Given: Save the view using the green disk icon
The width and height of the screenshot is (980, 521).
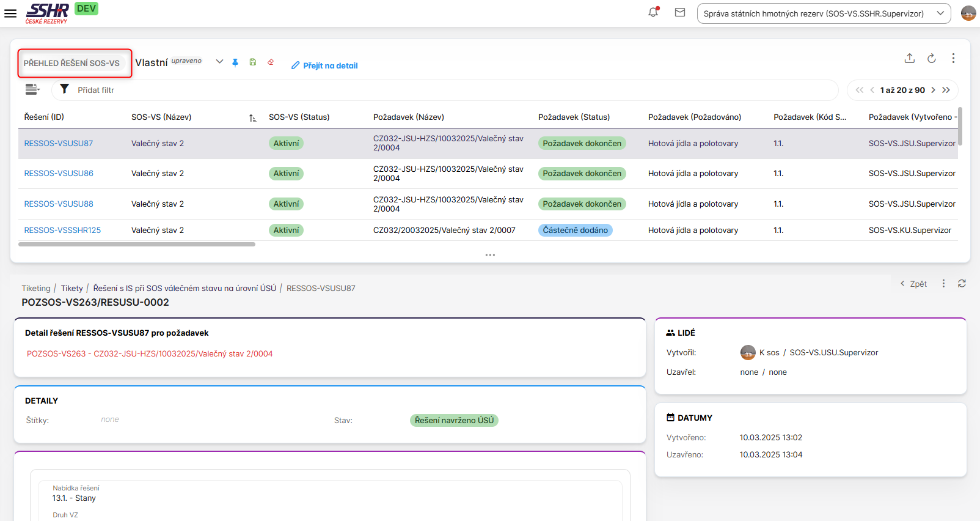Looking at the screenshot, I should point(252,62).
